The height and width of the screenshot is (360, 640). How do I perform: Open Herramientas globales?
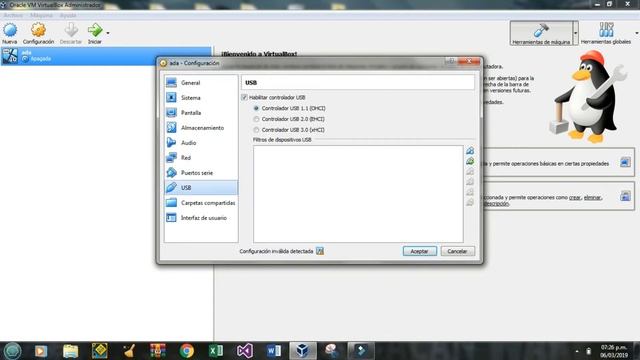(606, 33)
